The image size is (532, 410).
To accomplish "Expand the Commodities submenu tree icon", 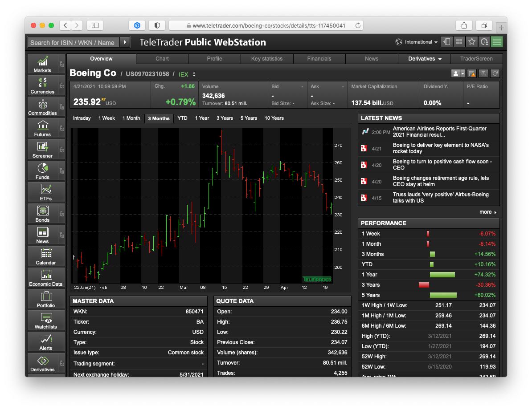I will tap(61, 107).
